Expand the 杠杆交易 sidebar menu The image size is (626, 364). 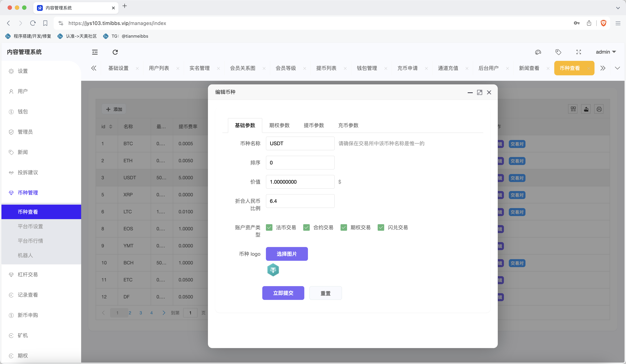[41, 274]
